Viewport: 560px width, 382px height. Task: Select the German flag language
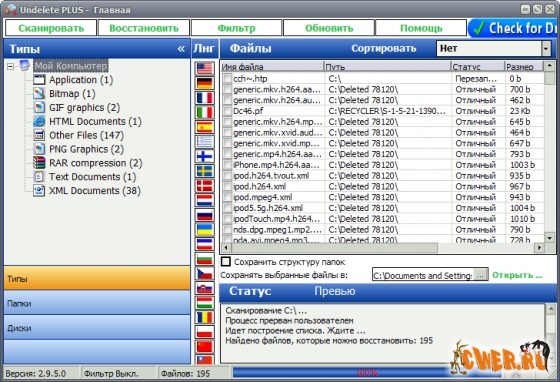[x=205, y=83]
